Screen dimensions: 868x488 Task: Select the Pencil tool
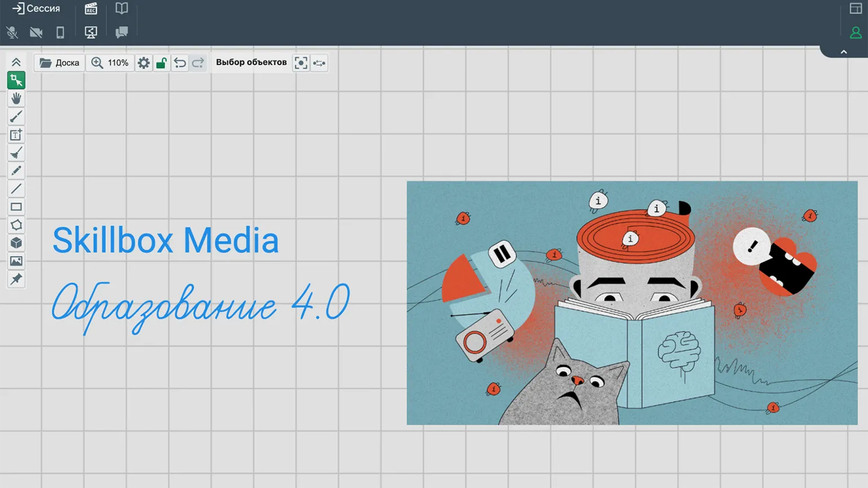click(16, 171)
